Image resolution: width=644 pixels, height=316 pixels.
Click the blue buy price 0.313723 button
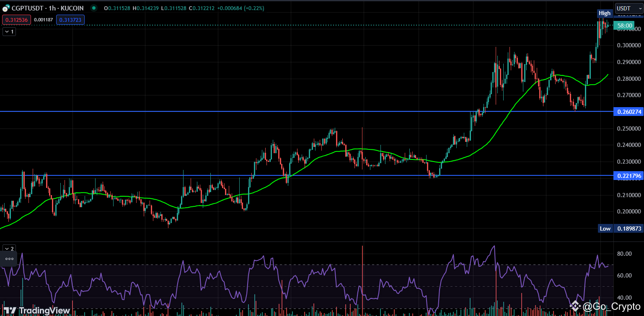pyautogui.click(x=70, y=20)
